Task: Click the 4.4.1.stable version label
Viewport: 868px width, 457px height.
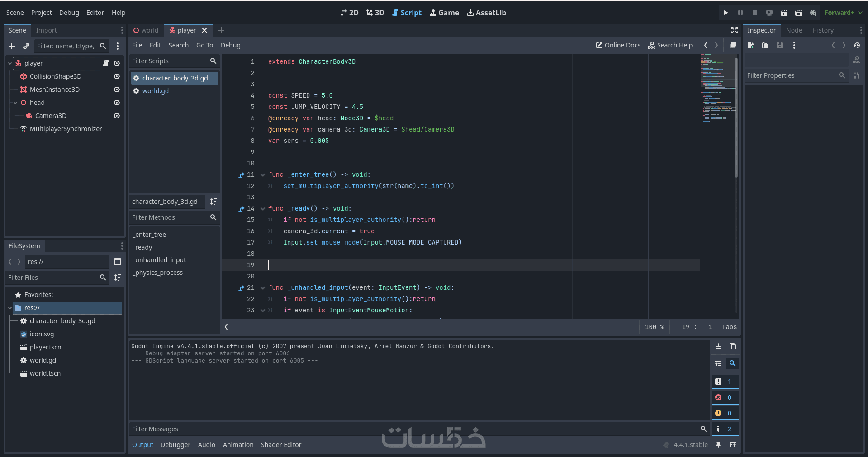Action: point(690,445)
